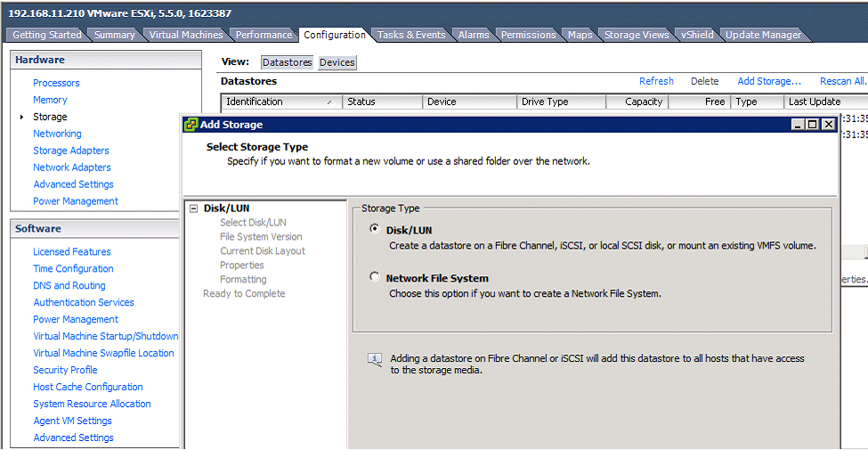Click the Device column header

469,102
